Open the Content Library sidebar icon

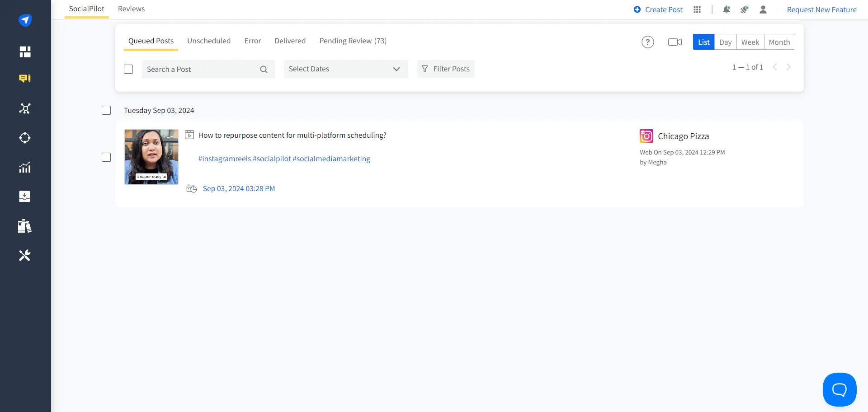pyautogui.click(x=25, y=226)
